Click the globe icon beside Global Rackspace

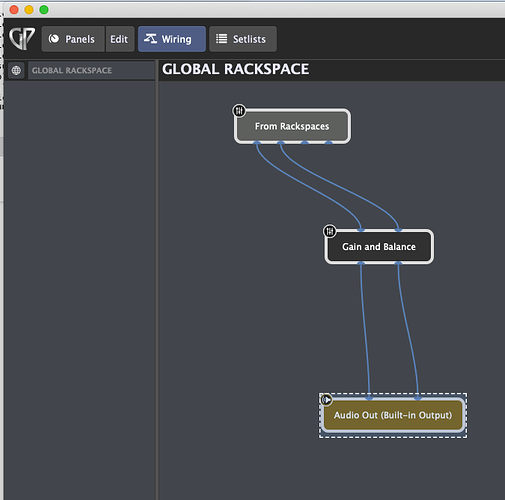[16, 70]
